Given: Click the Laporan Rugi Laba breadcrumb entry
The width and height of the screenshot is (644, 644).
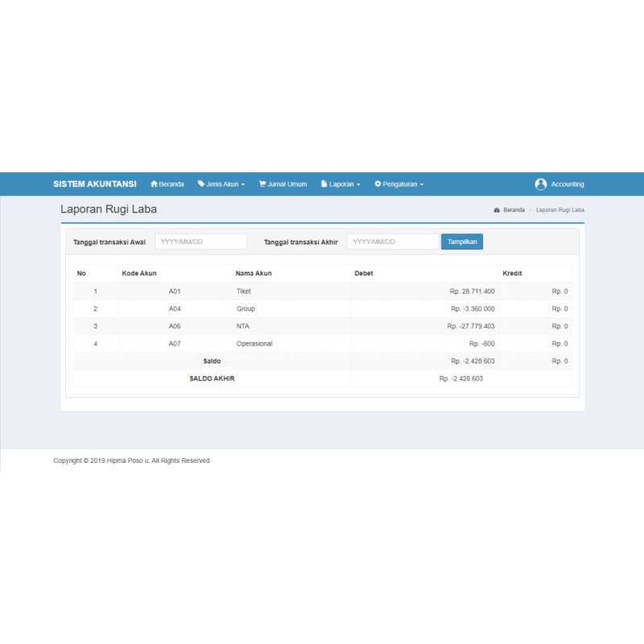Looking at the screenshot, I should 560,209.
